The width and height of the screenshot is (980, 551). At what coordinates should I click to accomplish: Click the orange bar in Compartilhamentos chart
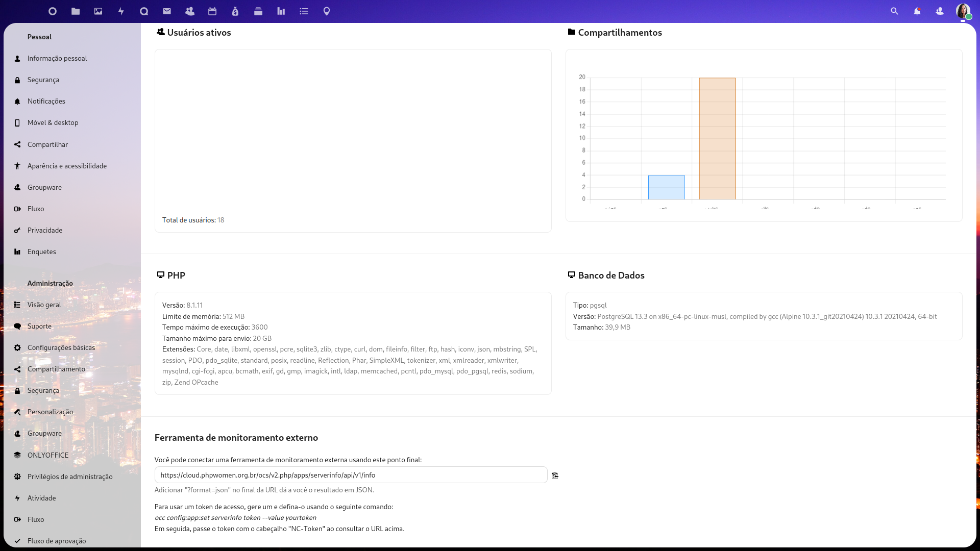coord(717,138)
